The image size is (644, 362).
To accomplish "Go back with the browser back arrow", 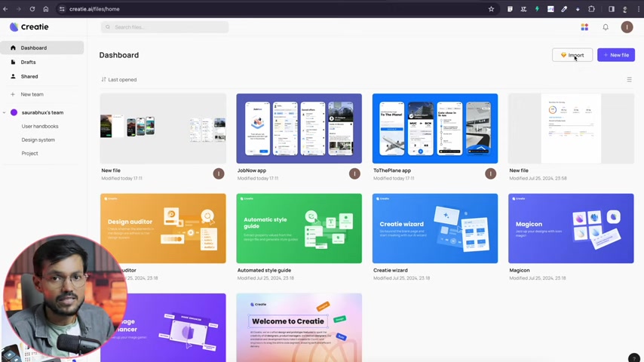I will (5, 9).
